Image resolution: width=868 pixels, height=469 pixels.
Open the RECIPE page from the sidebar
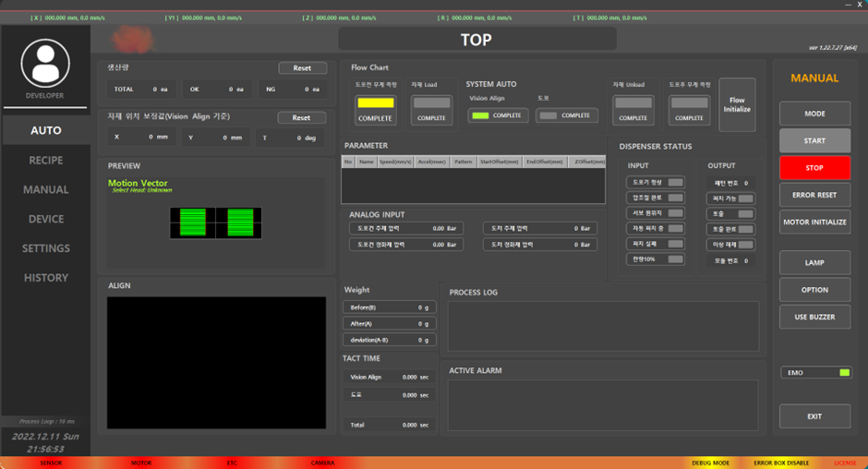pos(46,161)
